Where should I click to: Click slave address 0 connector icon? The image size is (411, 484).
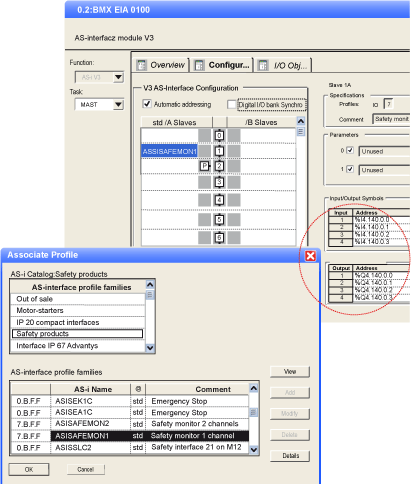(219, 135)
